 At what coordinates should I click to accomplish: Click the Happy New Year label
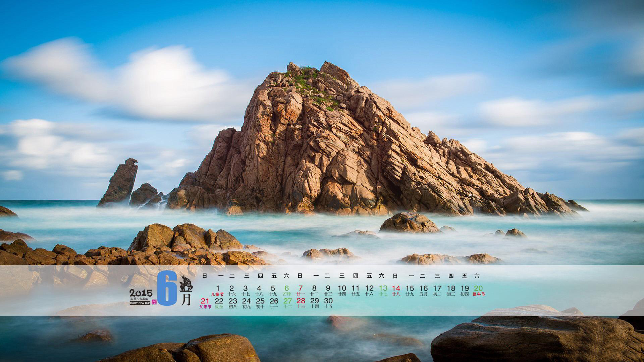click(x=140, y=303)
